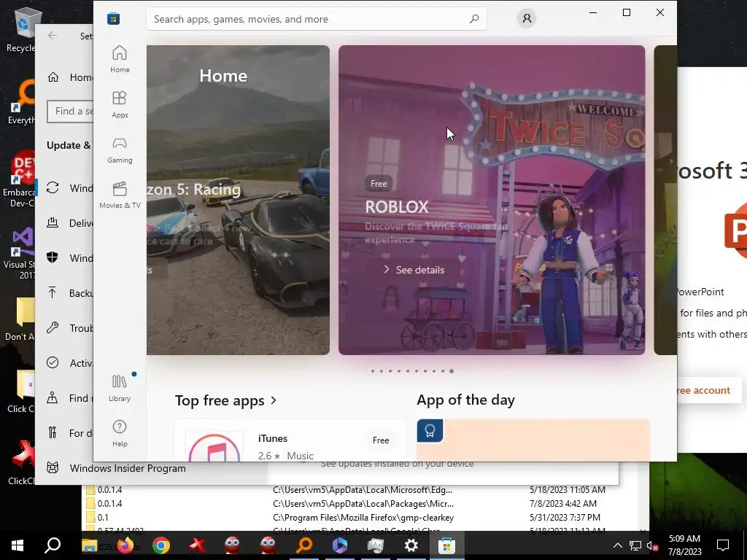Open Windows Security in Settings sidebar
This screenshot has width=747, height=560.
(x=69, y=258)
